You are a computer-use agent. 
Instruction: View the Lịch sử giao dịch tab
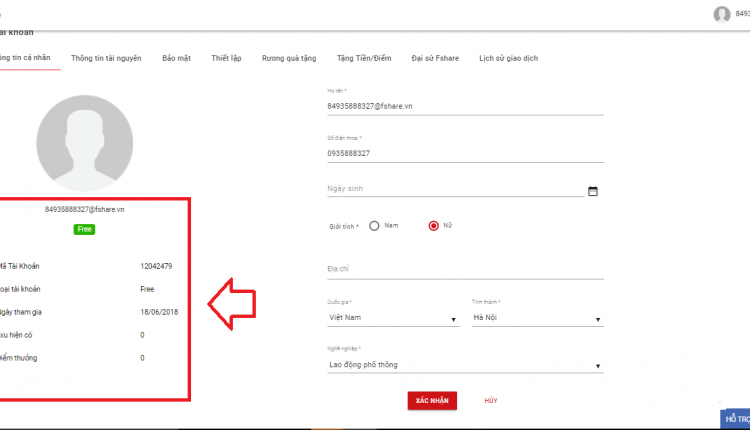pyautogui.click(x=508, y=58)
